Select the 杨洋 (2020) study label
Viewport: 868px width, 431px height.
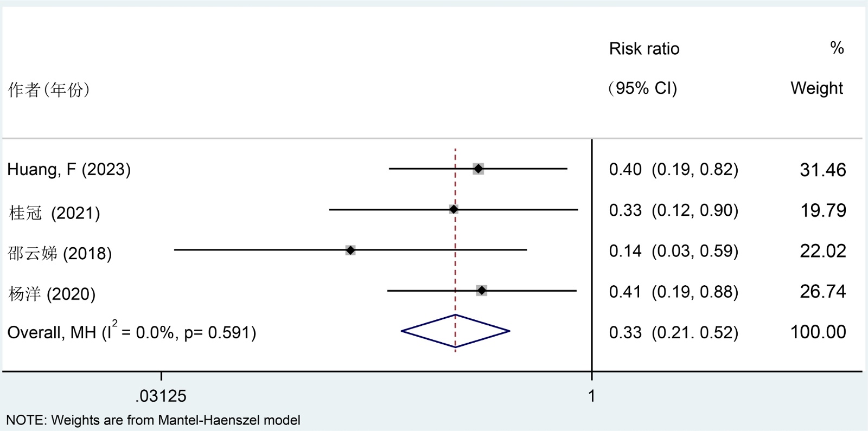[x=52, y=294]
